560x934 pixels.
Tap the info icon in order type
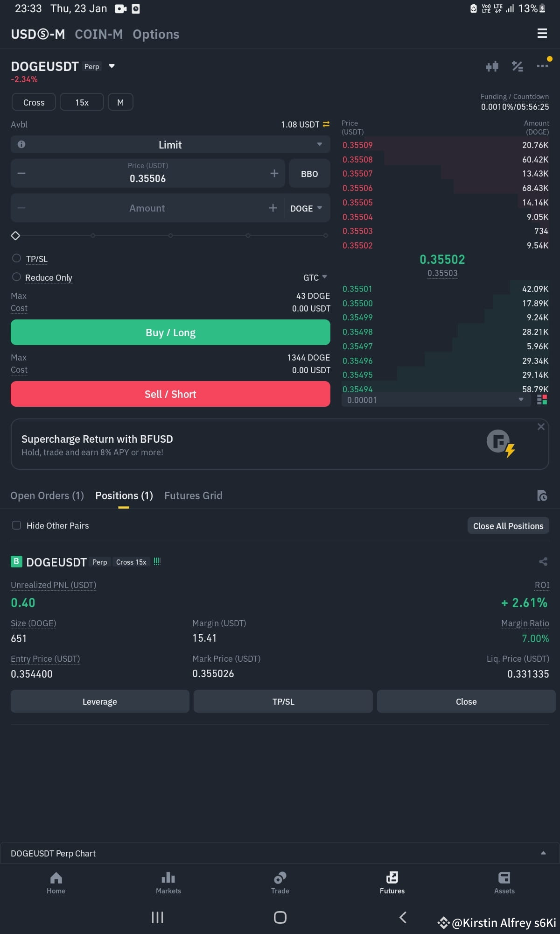pyautogui.click(x=21, y=144)
